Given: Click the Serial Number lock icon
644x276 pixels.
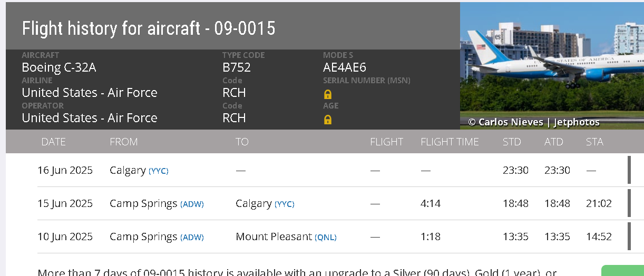Looking at the screenshot, I should (x=327, y=94).
